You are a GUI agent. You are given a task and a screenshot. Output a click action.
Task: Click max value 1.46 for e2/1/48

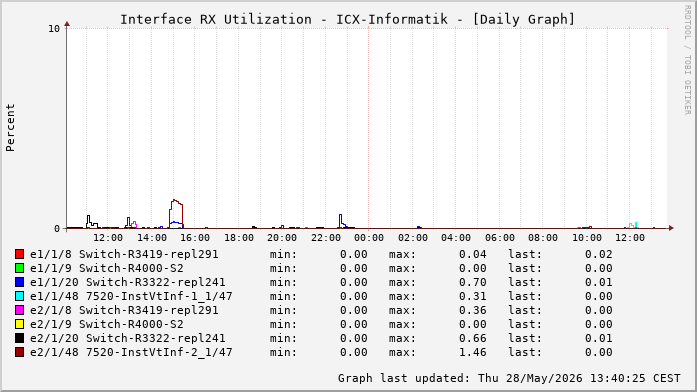pos(473,352)
